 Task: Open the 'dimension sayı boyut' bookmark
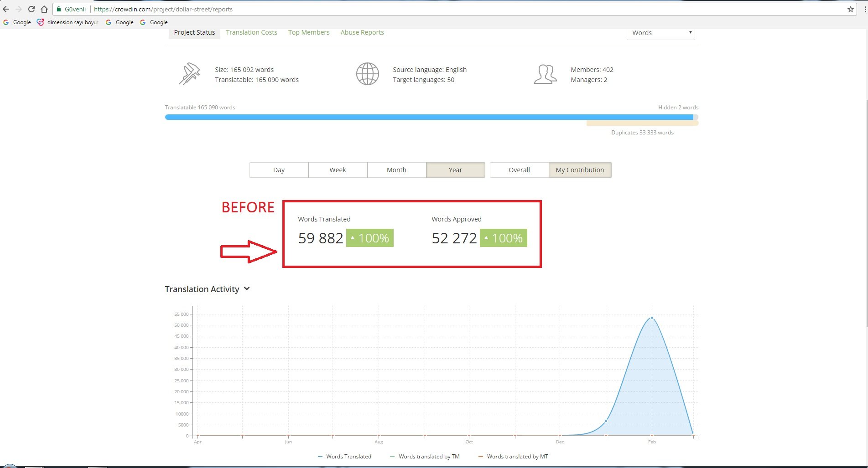[68, 22]
